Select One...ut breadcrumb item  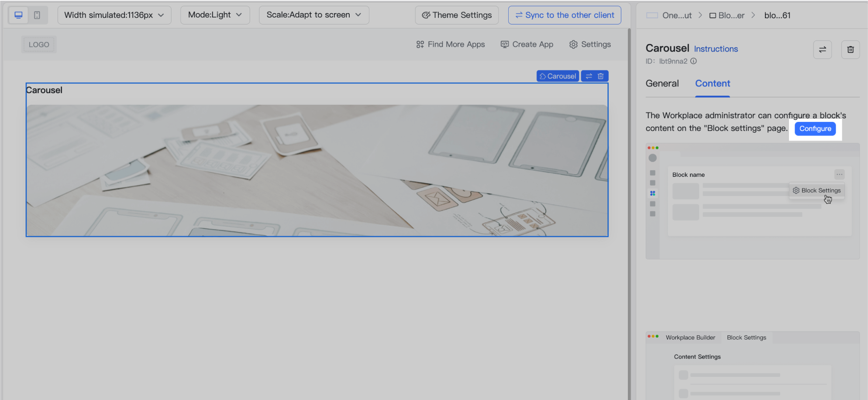669,15
